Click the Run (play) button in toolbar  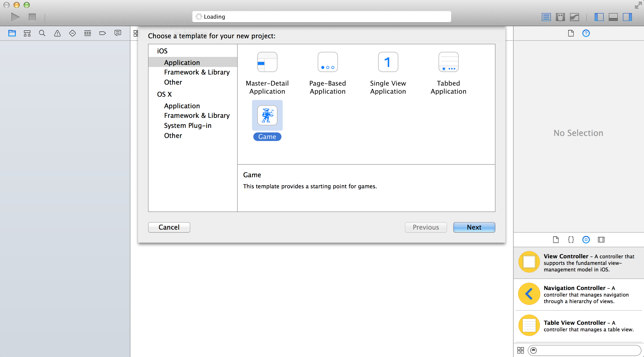[x=15, y=17]
